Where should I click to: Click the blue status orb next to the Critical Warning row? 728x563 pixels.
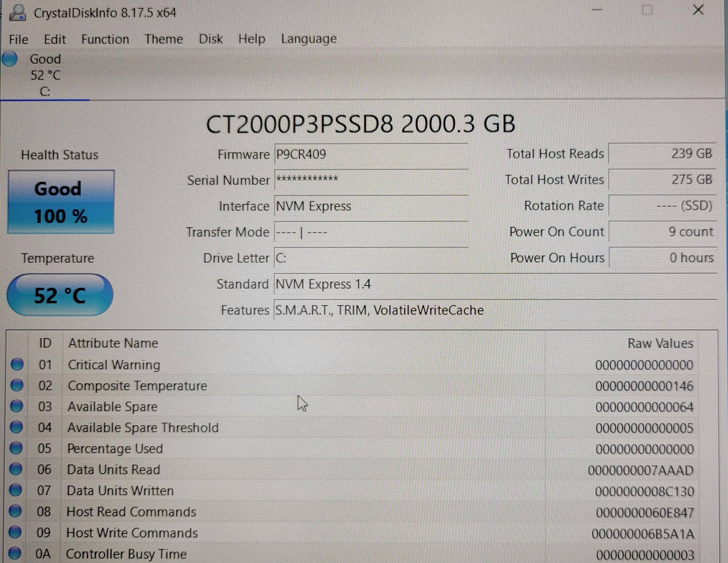[x=17, y=364]
